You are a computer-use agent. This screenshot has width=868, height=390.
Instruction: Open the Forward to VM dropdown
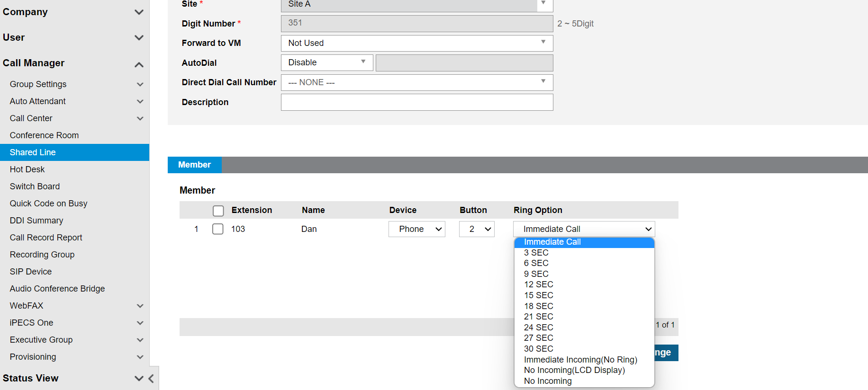tap(416, 43)
